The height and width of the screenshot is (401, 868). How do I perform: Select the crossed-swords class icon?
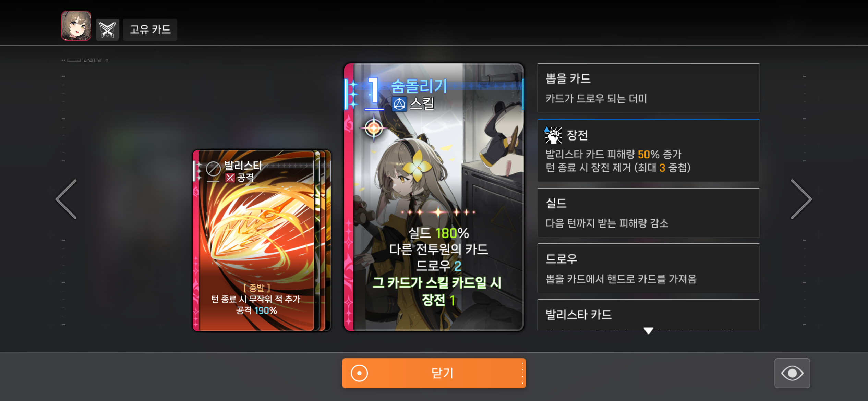[x=107, y=30]
